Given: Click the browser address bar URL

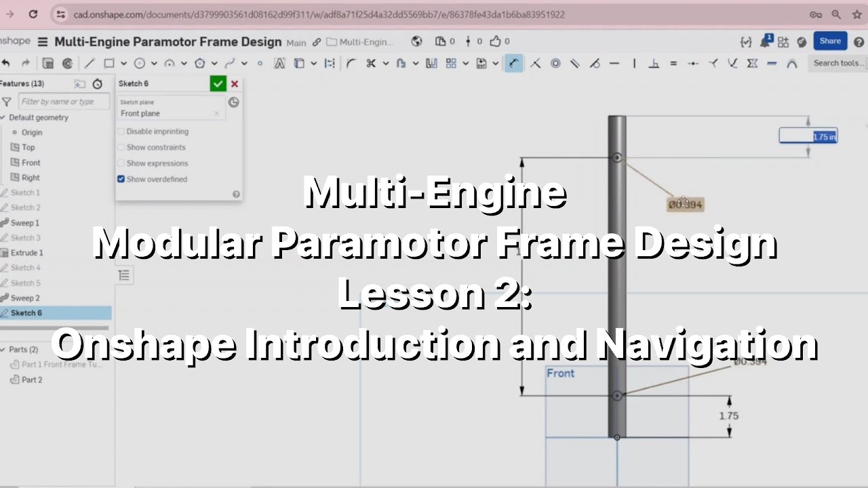Looking at the screenshot, I should (319, 14).
